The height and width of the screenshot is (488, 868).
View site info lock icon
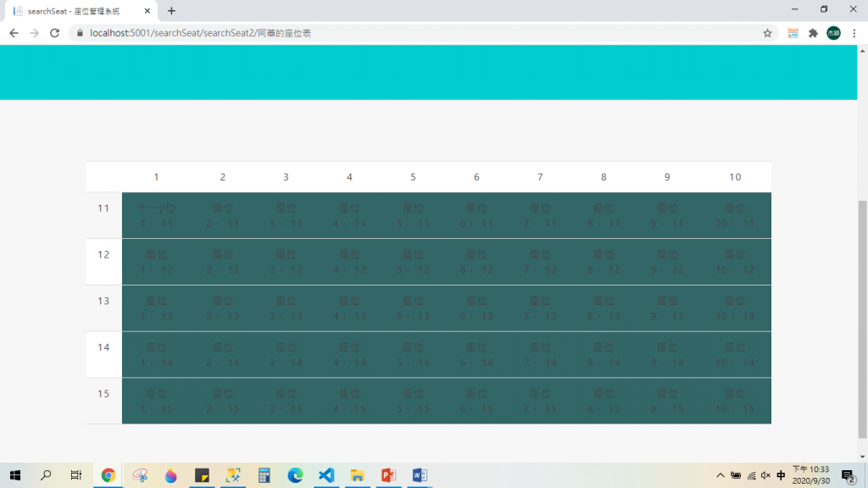coord(80,33)
